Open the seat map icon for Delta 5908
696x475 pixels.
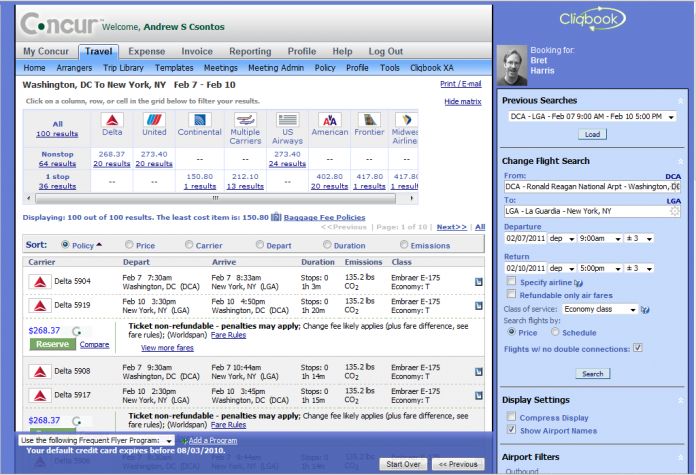478,372
